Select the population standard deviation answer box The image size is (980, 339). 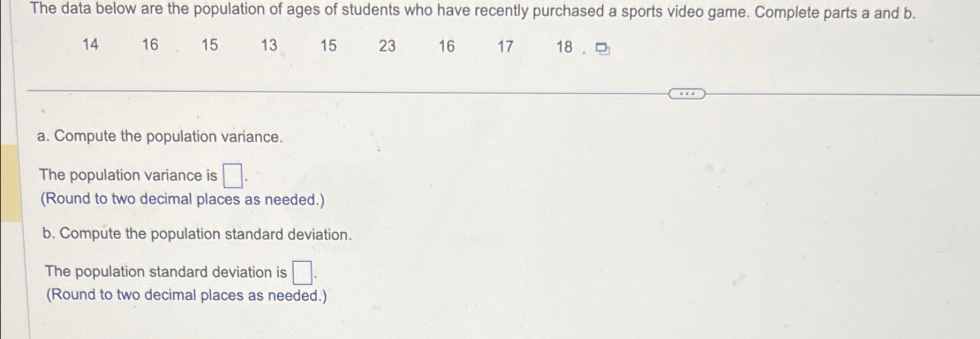[x=301, y=271]
